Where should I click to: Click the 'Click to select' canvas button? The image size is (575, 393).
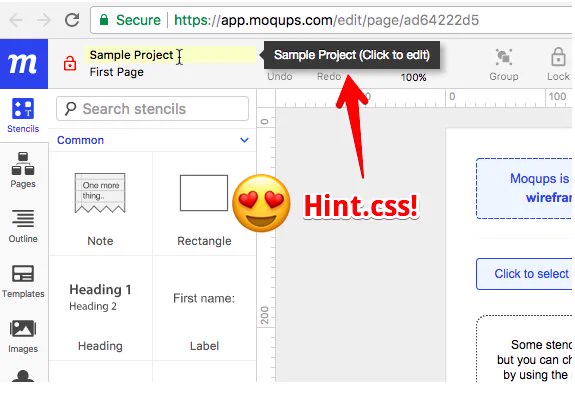[524, 274]
